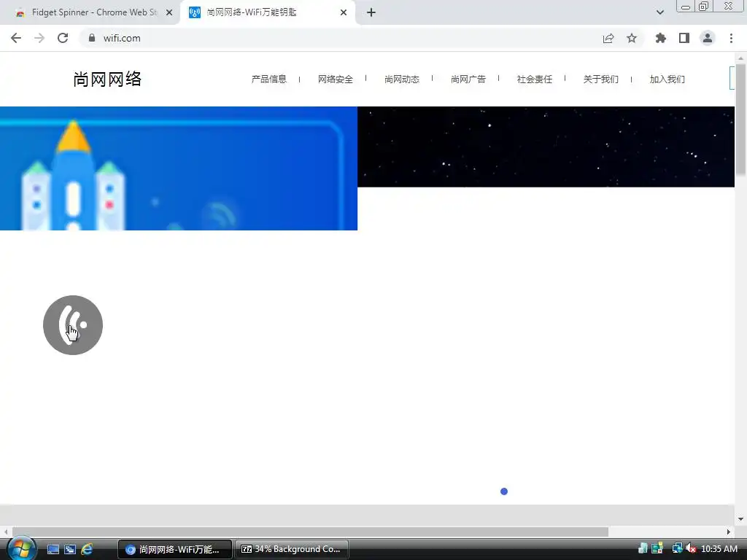747x560 pixels.
Task: Open the Extensions puzzle menu
Action: click(661, 38)
